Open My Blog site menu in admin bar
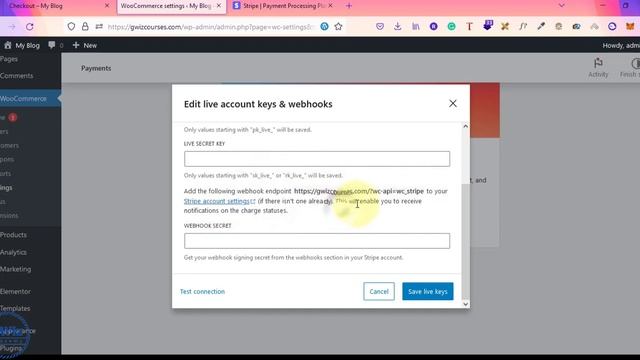640x360 pixels. [22, 45]
